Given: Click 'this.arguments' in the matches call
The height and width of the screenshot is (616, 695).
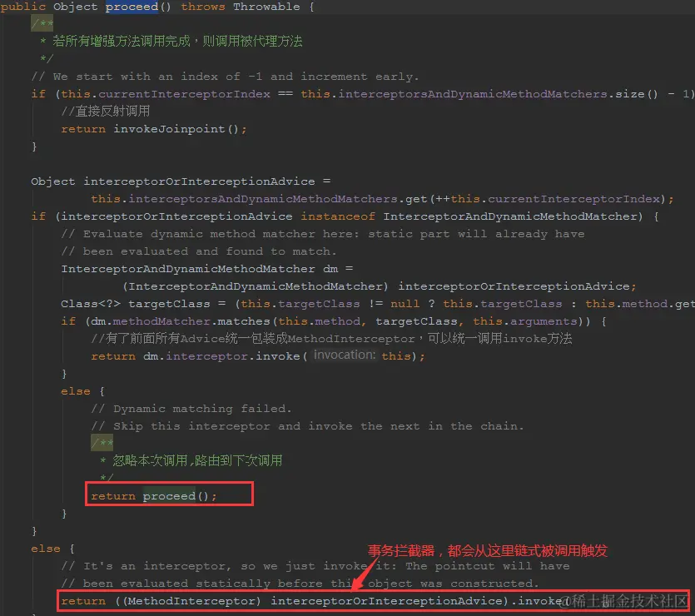Looking at the screenshot, I should point(525,321).
